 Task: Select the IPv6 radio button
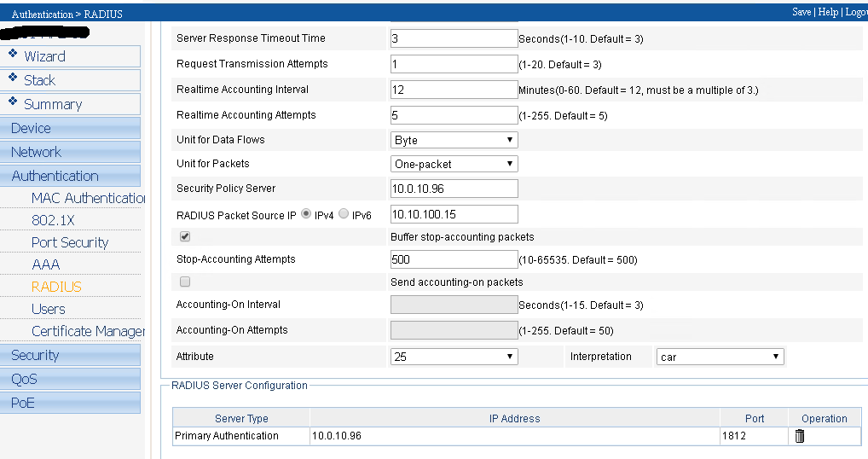[x=344, y=214]
